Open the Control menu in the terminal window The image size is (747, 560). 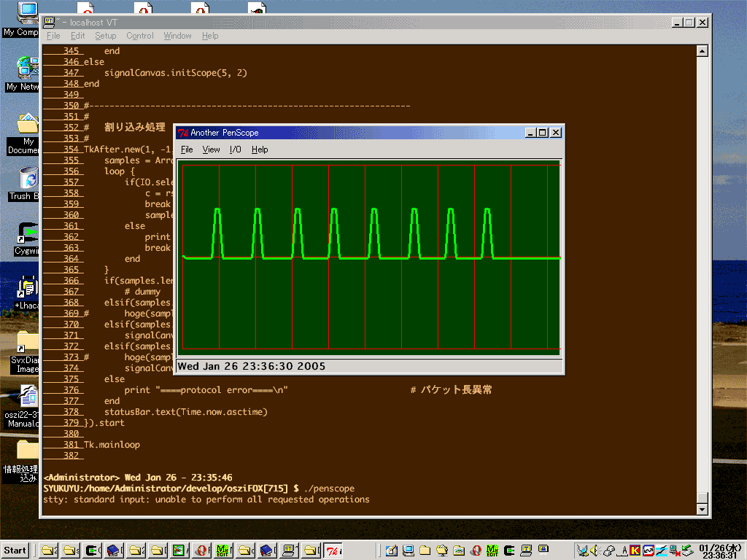139,36
